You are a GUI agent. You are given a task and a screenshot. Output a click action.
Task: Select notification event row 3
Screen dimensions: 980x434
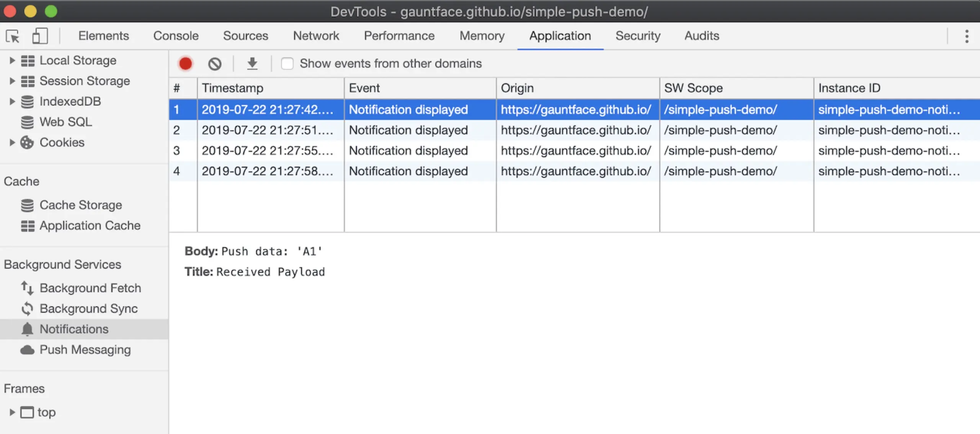[x=408, y=151]
